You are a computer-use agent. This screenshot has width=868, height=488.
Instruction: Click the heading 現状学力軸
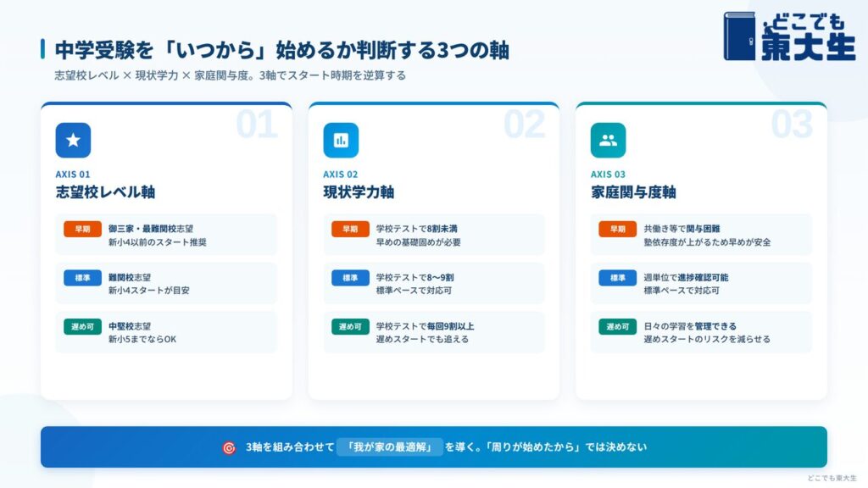[359, 192]
